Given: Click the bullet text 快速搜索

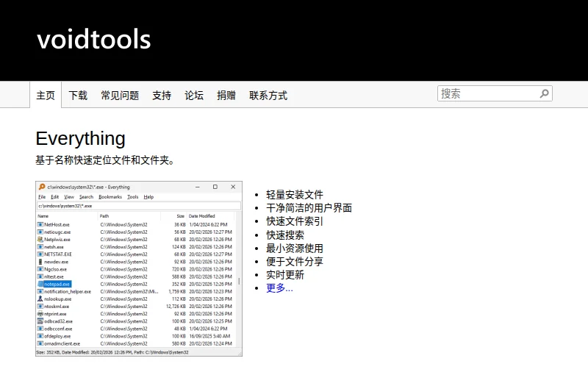Looking at the screenshot, I should pos(285,235).
